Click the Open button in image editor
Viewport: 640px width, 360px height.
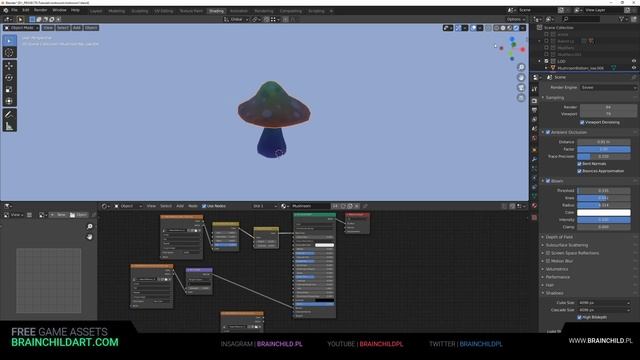[x=78, y=215]
